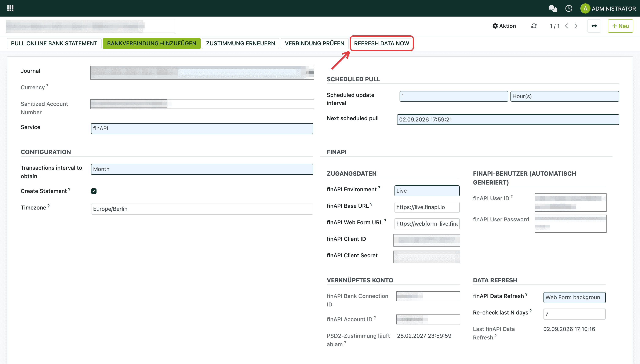Viewport: 640px width, 364px height.
Task: Click Bankverbindung hinzufügen button
Action: (x=152, y=44)
